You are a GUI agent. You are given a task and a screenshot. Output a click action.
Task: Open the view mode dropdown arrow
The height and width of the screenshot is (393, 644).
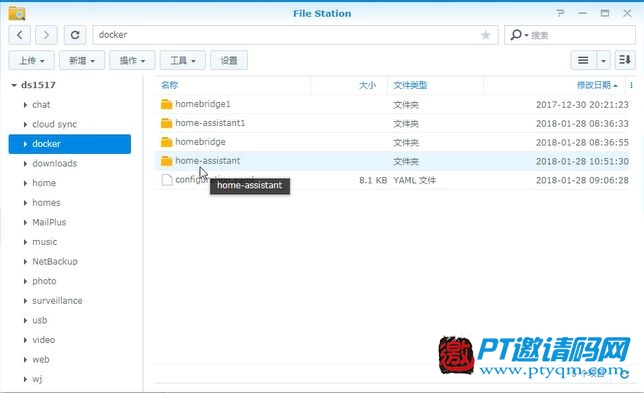coord(603,61)
